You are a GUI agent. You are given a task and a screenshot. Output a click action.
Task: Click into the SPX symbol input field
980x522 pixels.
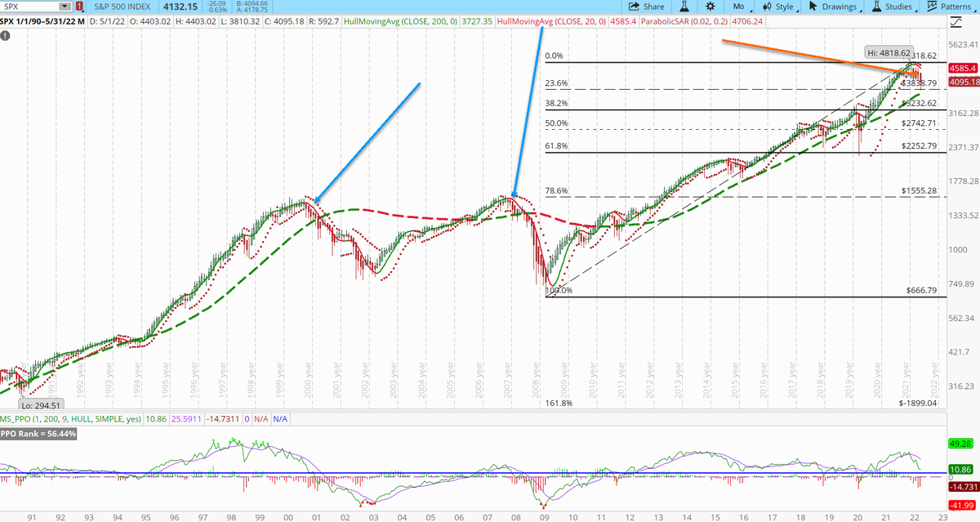[x=31, y=7]
